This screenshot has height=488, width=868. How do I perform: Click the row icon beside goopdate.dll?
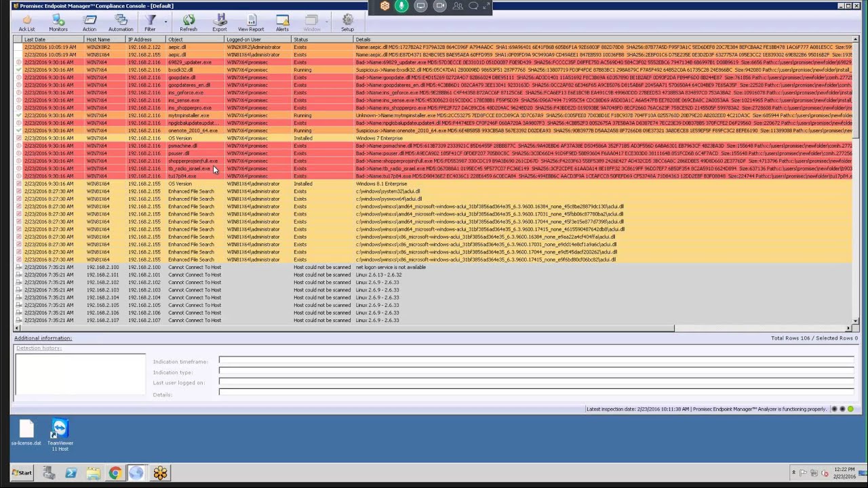(x=19, y=77)
